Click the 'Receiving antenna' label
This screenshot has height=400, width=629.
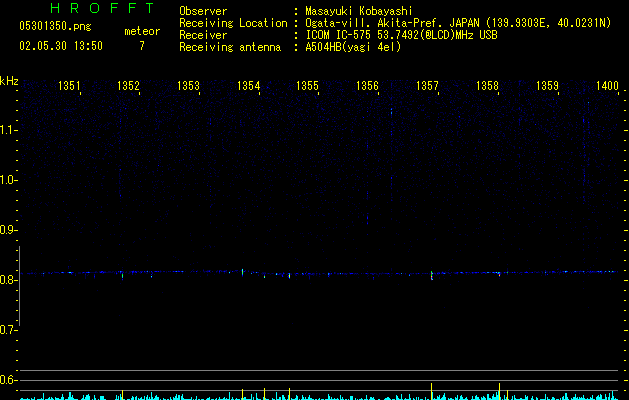(230, 47)
